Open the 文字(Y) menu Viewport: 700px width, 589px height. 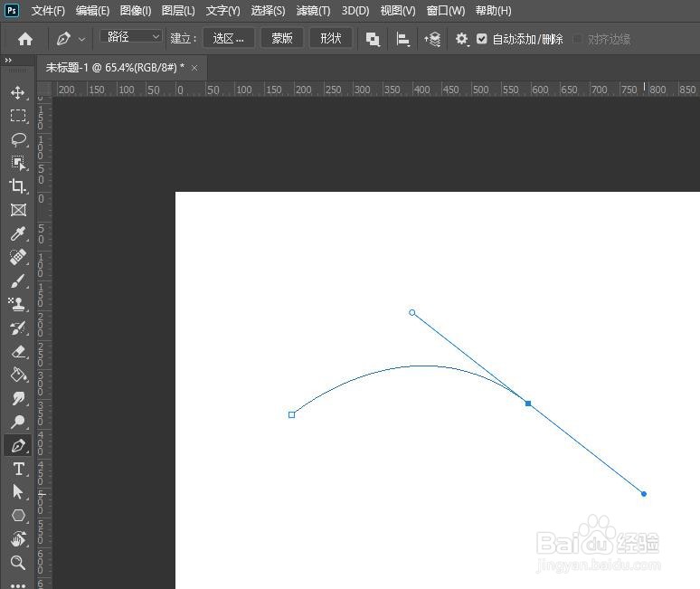tap(222, 10)
